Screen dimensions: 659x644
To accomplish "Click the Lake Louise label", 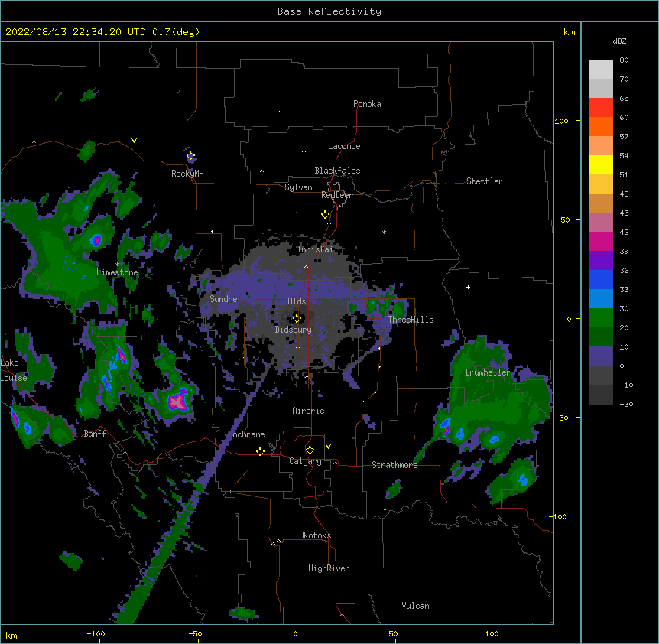I will 14,370.
